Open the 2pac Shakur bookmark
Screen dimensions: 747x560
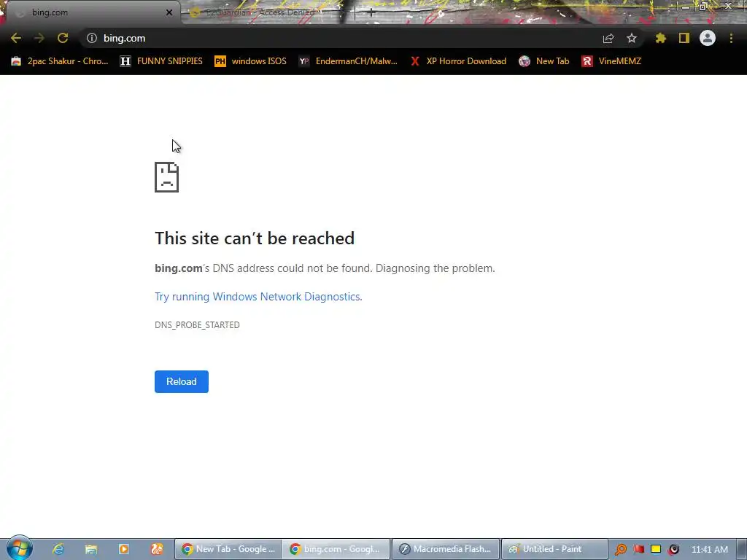pos(60,61)
